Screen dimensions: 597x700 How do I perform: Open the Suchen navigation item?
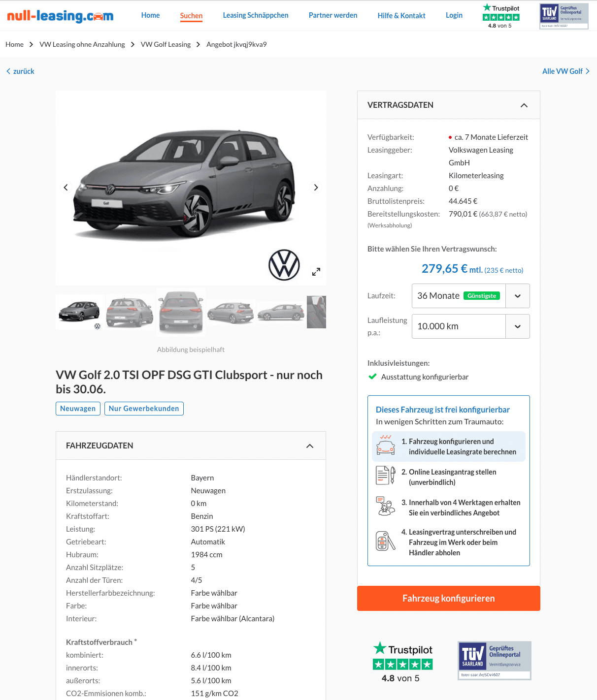pos(191,16)
